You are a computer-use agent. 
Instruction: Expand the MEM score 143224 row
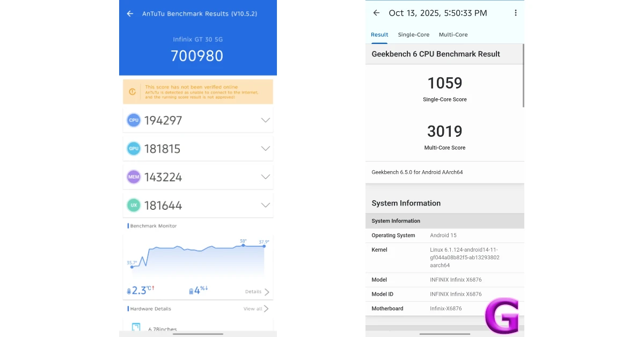[x=265, y=177]
